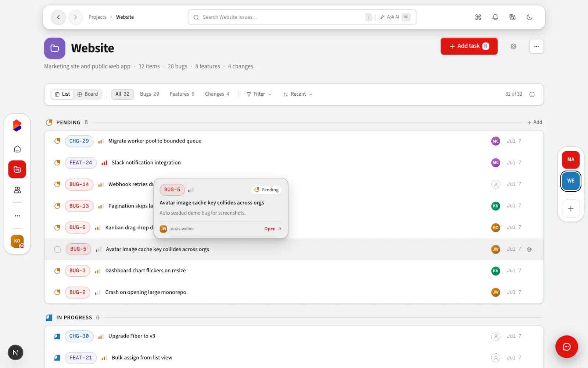Image resolution: width=588 pixels, height=368 pixels.
Task: Click priority bars on CHG-29 row
Action: click(x=101, y=141)
